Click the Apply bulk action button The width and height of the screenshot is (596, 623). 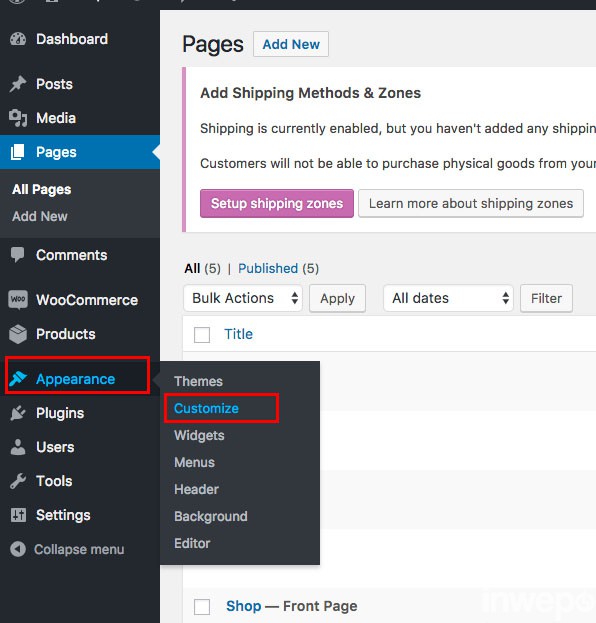coord(337,298)
